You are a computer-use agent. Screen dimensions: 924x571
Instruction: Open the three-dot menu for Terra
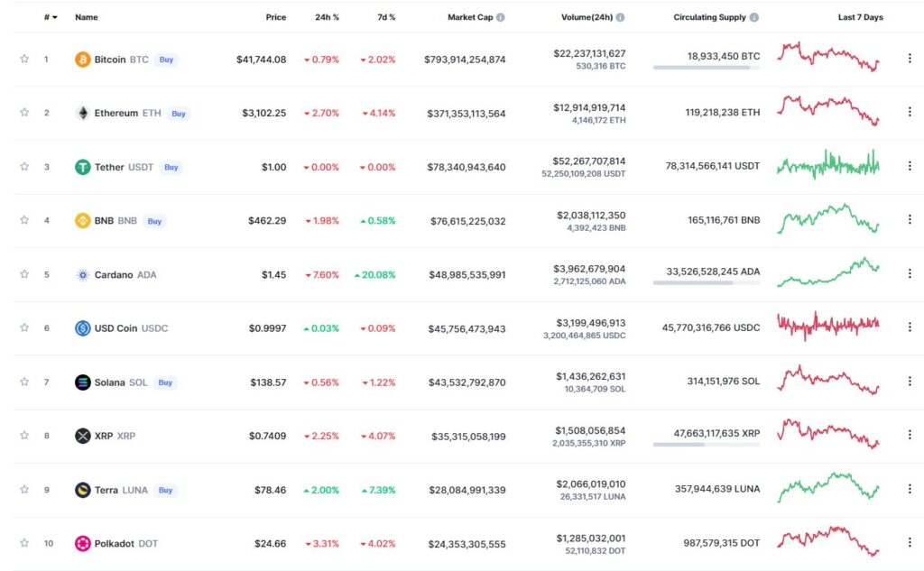tap(910, 489)
